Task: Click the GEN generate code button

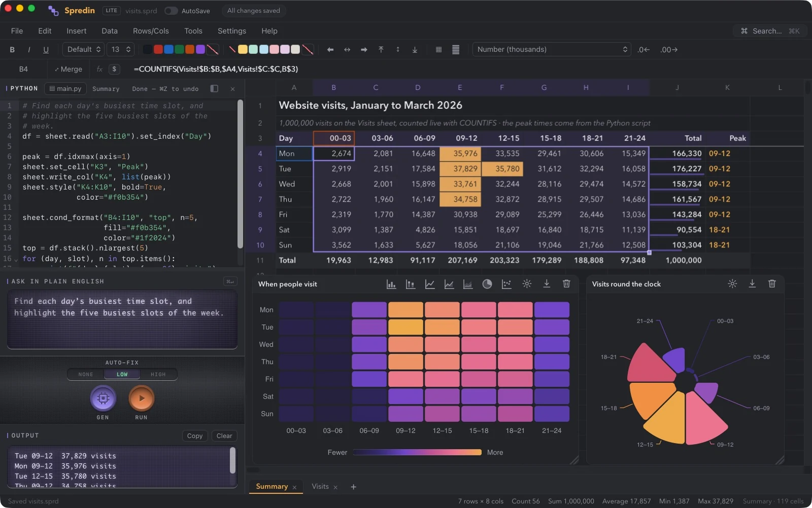Action: tap(103, 398)
